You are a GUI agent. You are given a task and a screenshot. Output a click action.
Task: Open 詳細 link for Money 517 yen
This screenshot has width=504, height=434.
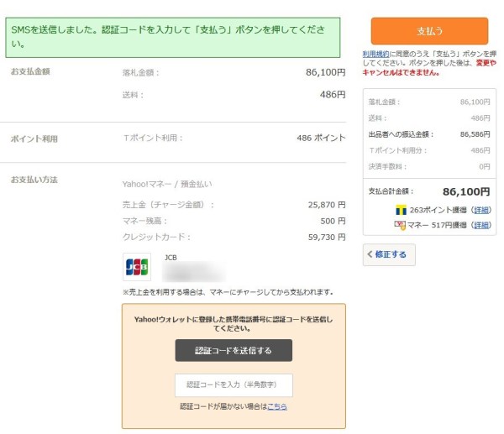(481, 225)
